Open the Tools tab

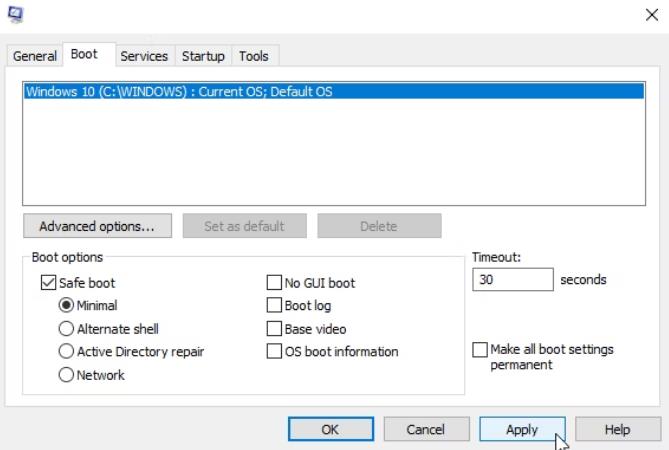(x=254, y=56)
